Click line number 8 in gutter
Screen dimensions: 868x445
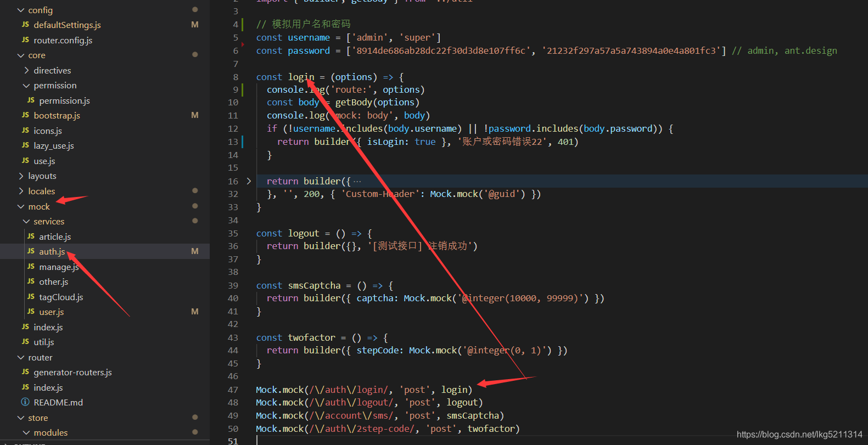tap(236, 77)
